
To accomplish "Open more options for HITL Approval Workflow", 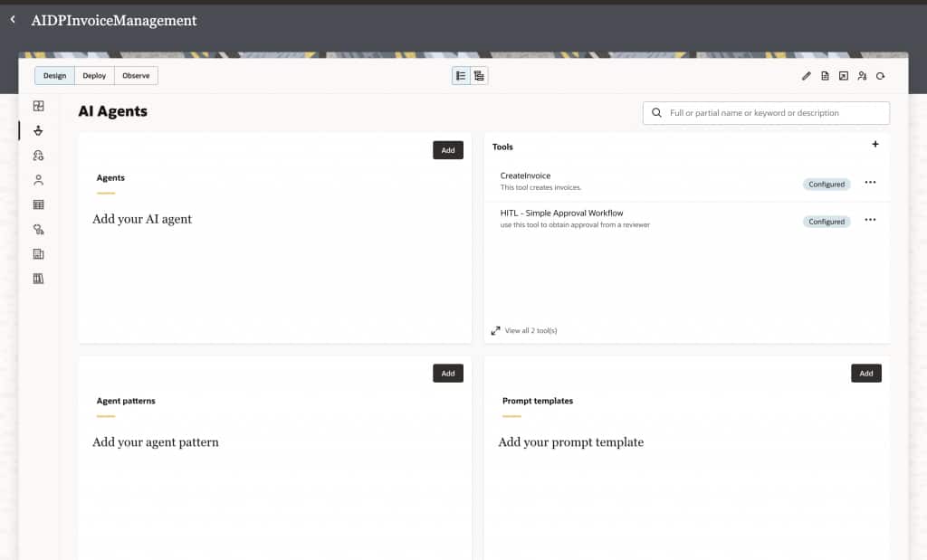I will [870, 219].
